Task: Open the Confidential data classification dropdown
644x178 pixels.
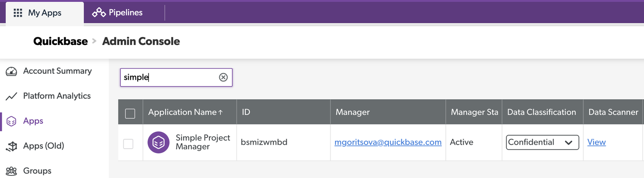Action: (x=542, y=142)
